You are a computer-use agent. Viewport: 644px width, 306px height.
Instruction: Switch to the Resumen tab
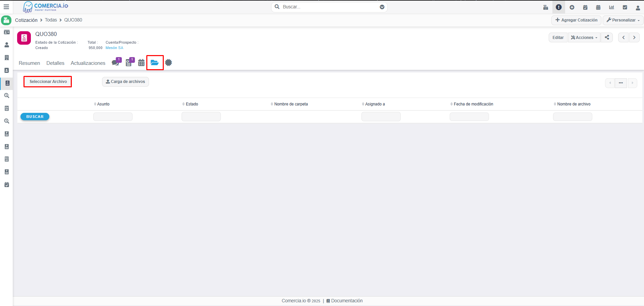click(30, 63)
